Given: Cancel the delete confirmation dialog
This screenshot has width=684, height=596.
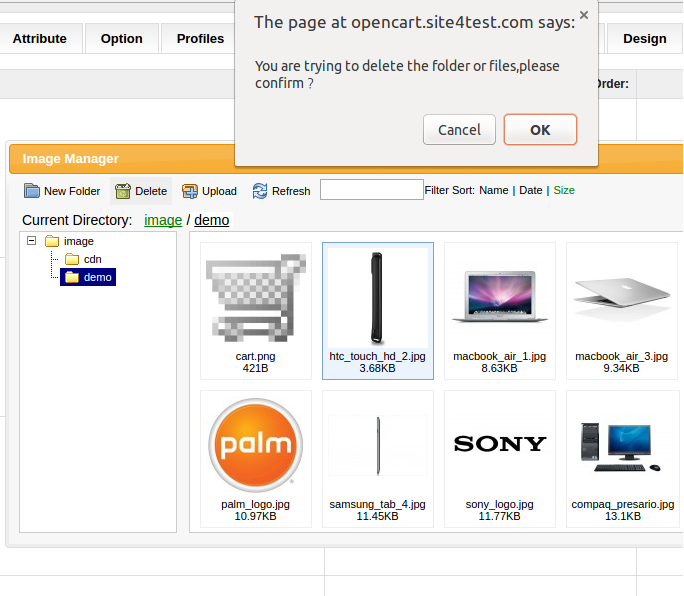Looking at the screenshot, I should pyautogui.click(x=459, y=130).
